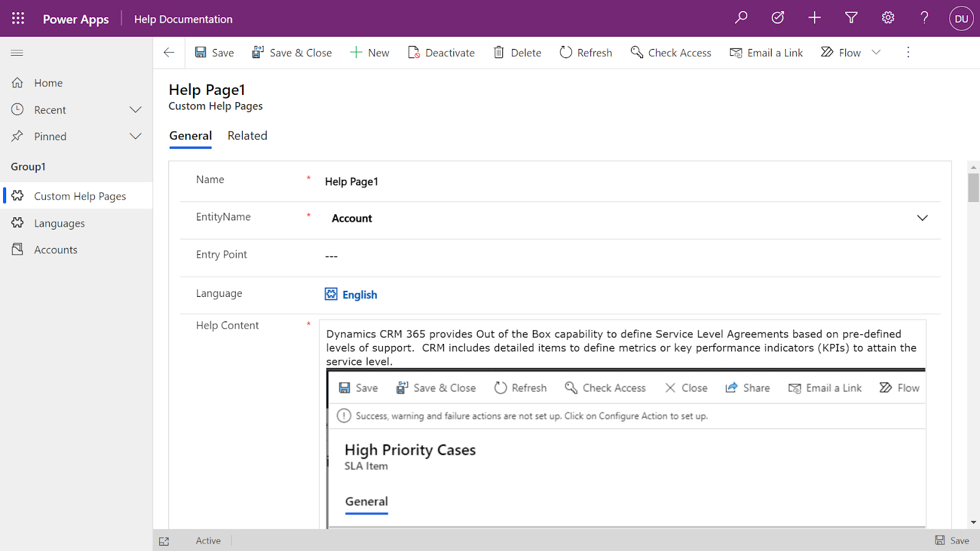Click the embedded screenshot image in Help Content
This screenshot has height=551, width=980.
coord(626,448)
